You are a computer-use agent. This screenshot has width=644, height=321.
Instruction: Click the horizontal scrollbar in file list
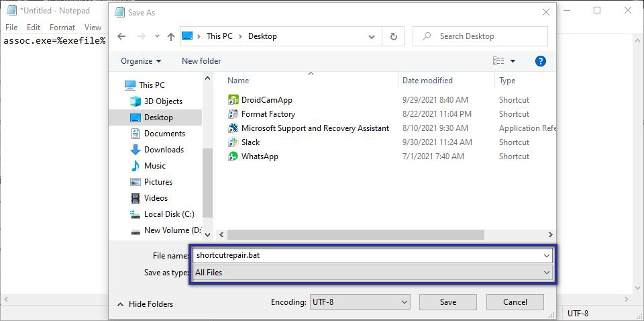[356, 235]
